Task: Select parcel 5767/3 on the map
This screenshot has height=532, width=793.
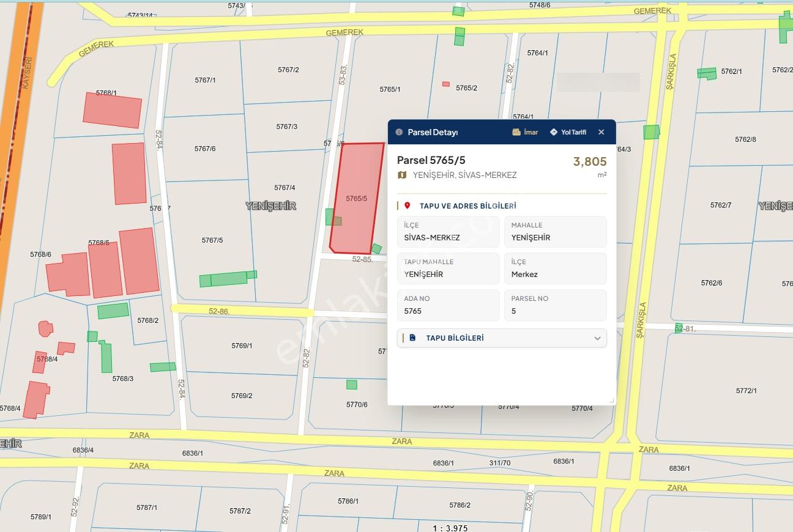Action: click(x=286, y=127)
